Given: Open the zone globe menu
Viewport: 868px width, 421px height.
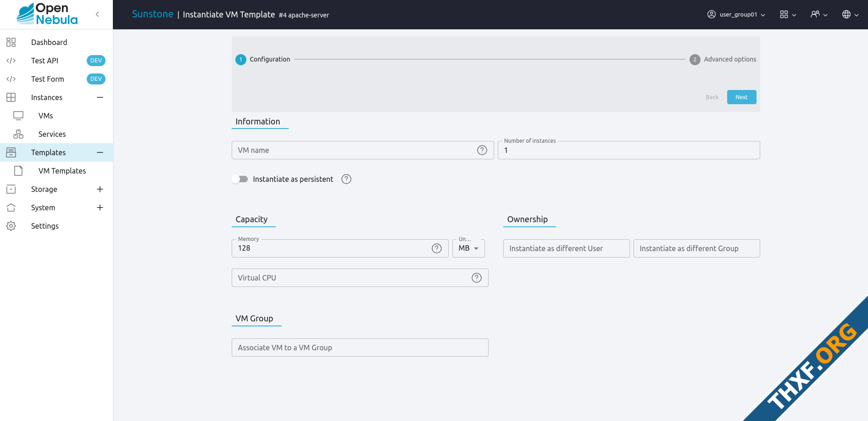Looking at the screenshot, I should (x=850, y=14).
